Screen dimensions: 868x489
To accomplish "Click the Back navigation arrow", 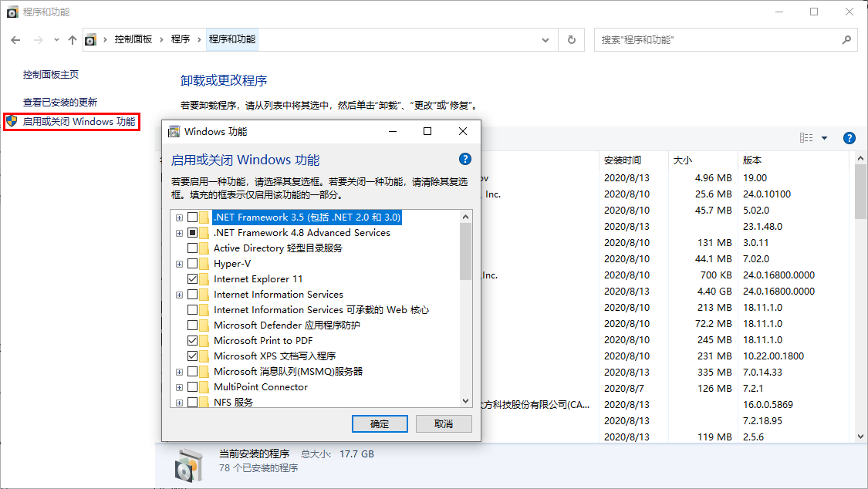I will point(15,40).
